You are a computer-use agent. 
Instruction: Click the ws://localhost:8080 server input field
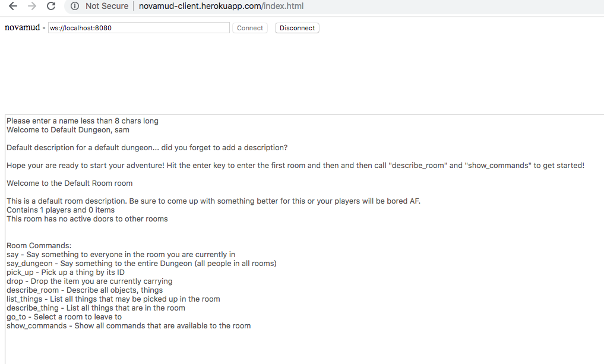[138, 28]
